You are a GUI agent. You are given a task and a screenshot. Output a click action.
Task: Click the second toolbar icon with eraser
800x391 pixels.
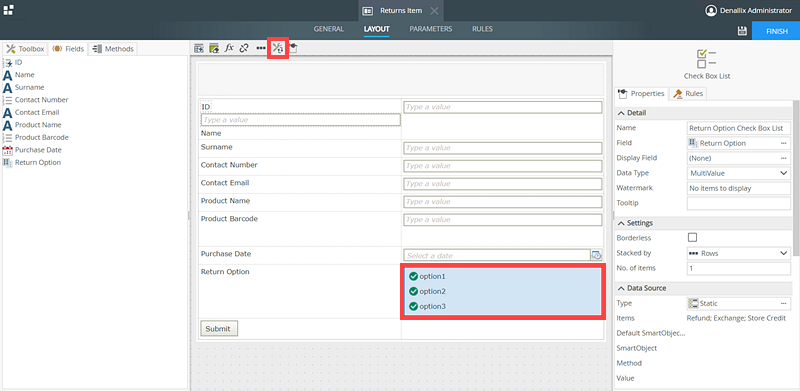coord(214,48)
